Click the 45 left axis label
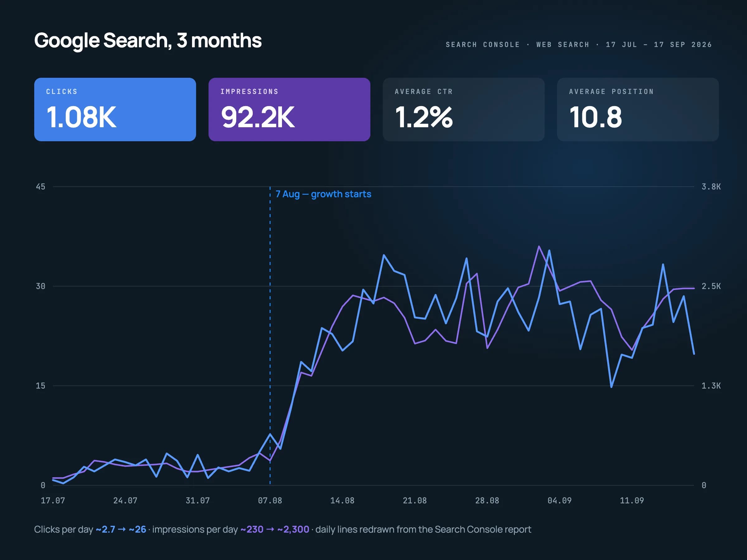The height and width of the screenshot is (560, 747). (40, 187)
